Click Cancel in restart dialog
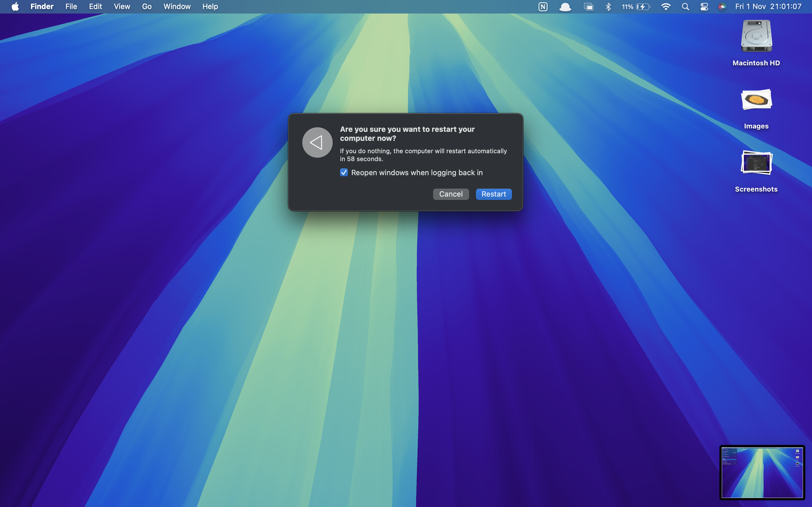Screen dimensions: 812x507 pos(451,194)
